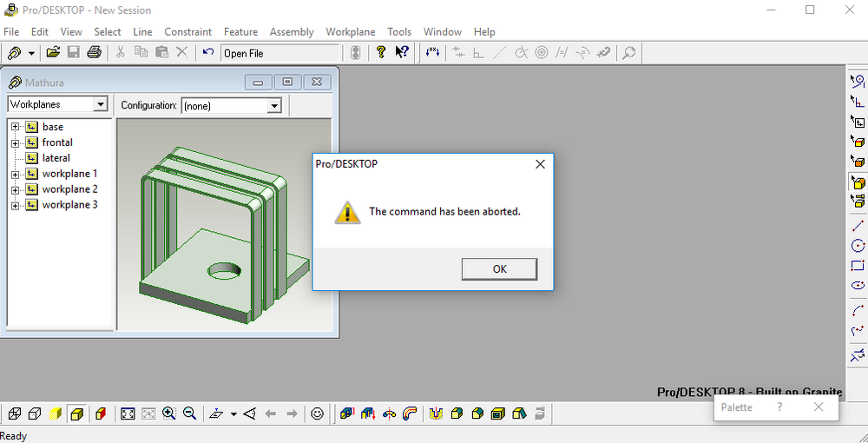The width and height of the screenshot is (868, 443).
Task: Expand the base workplane tree node
Action: point(15,127)
